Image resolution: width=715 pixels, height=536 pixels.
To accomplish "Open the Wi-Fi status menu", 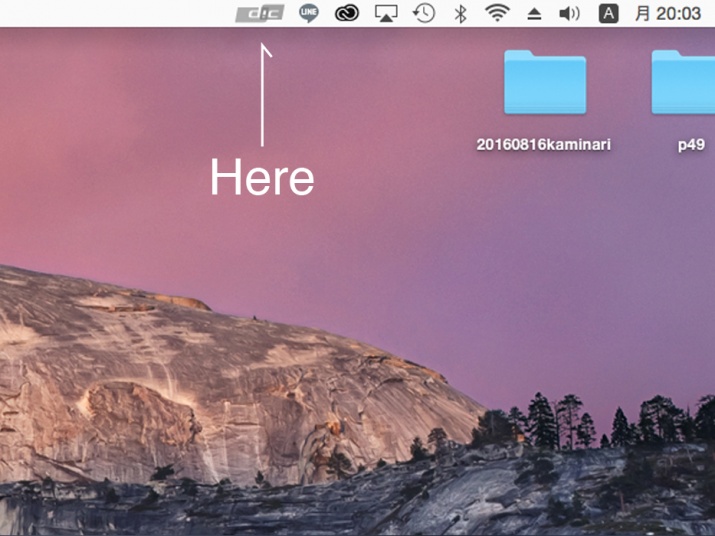I will click(497, 13).
